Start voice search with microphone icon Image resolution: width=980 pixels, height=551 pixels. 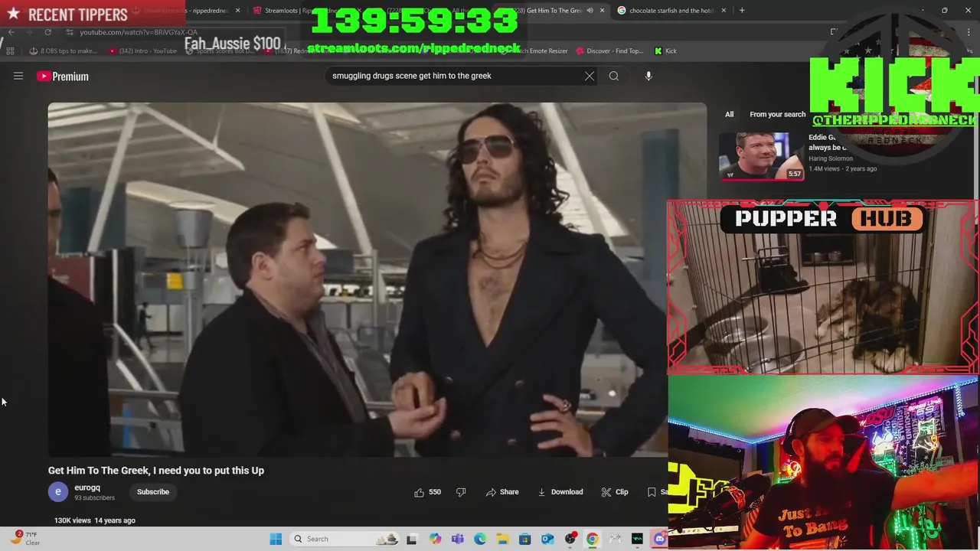point(648,76)
